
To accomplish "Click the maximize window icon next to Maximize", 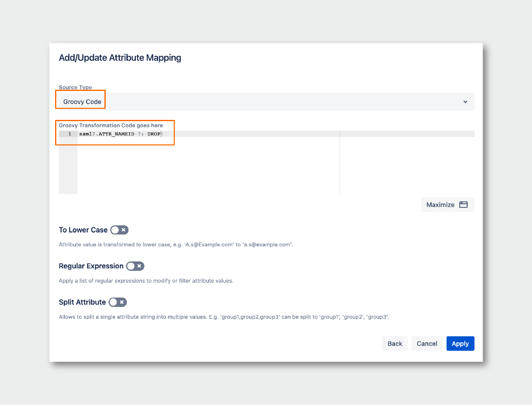I will [x=463, y=205].
